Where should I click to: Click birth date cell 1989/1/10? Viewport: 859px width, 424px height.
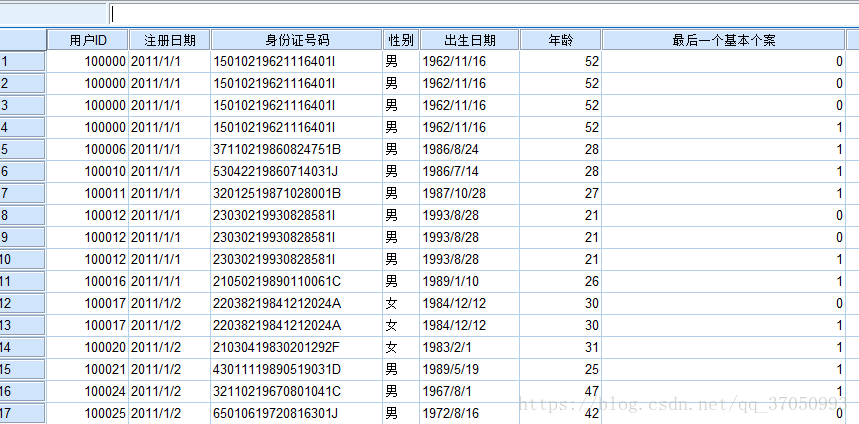469,282
